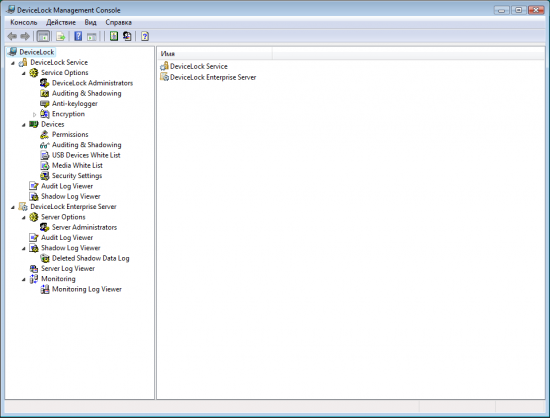Select 'Auditing & Shadowing' under Devices
The height and width of the screenshot is (418, 550).
click(x=87, y=145)
